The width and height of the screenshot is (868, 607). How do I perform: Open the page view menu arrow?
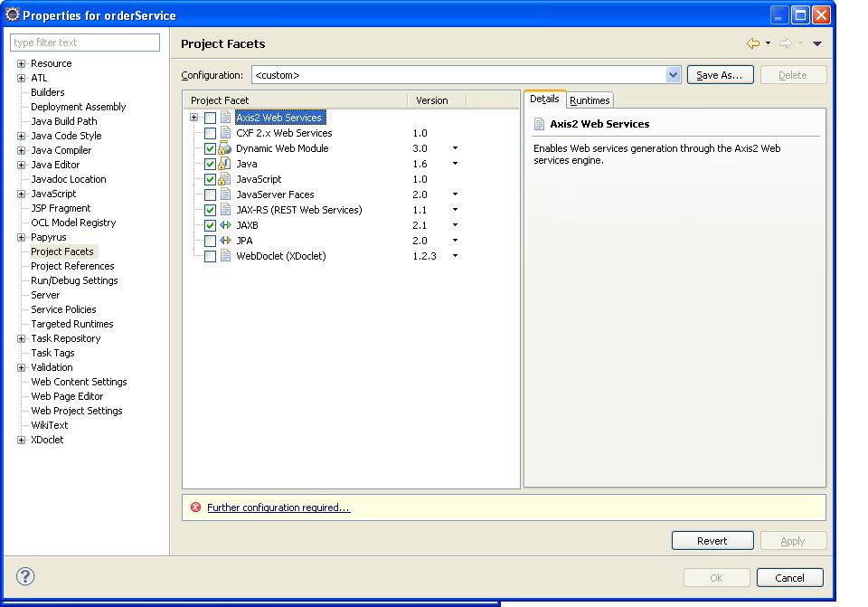click(817, 43)
